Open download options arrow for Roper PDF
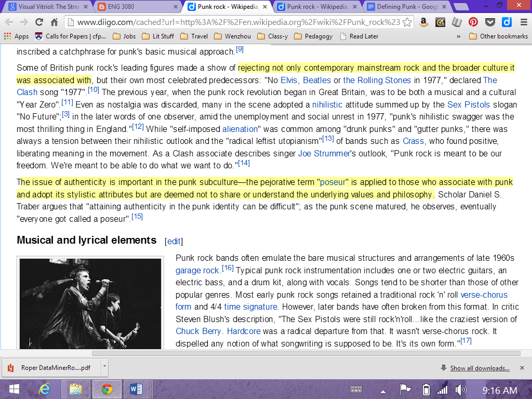 (104, 367)
